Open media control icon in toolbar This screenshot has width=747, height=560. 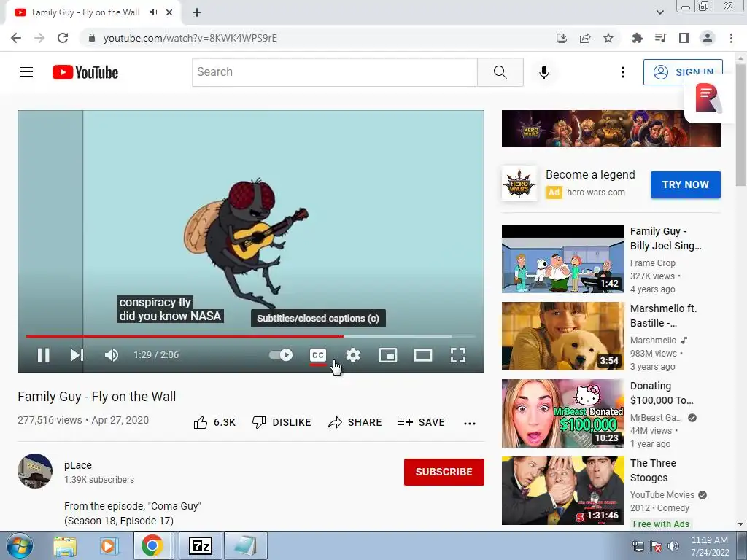coord(660,38)
